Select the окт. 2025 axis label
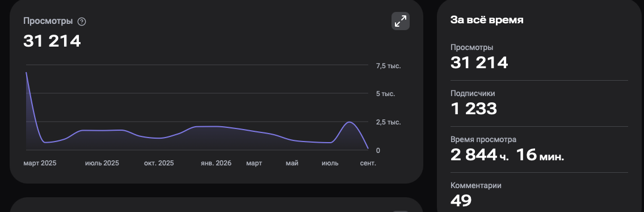 [x=159, y=164]
